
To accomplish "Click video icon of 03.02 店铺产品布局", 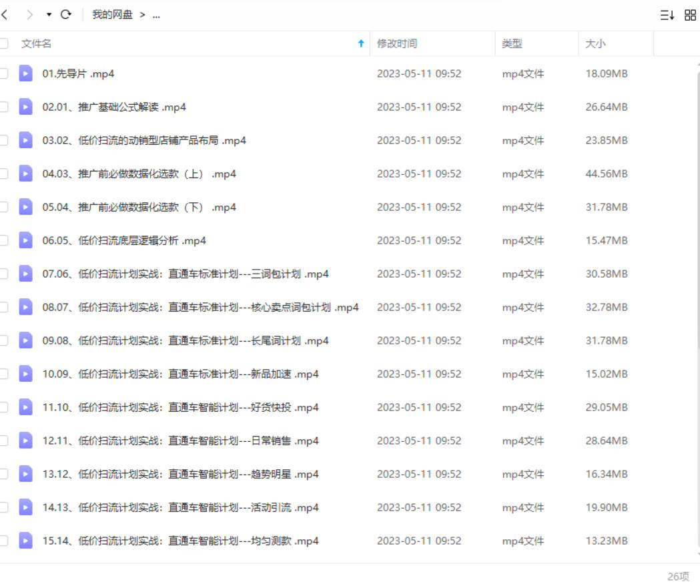I will coord(25,140).
